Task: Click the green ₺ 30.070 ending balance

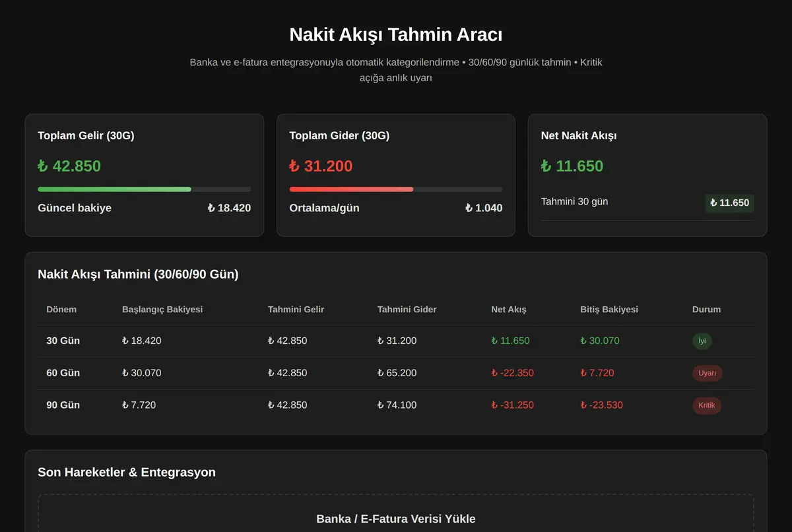Action: tap(600, 341)
